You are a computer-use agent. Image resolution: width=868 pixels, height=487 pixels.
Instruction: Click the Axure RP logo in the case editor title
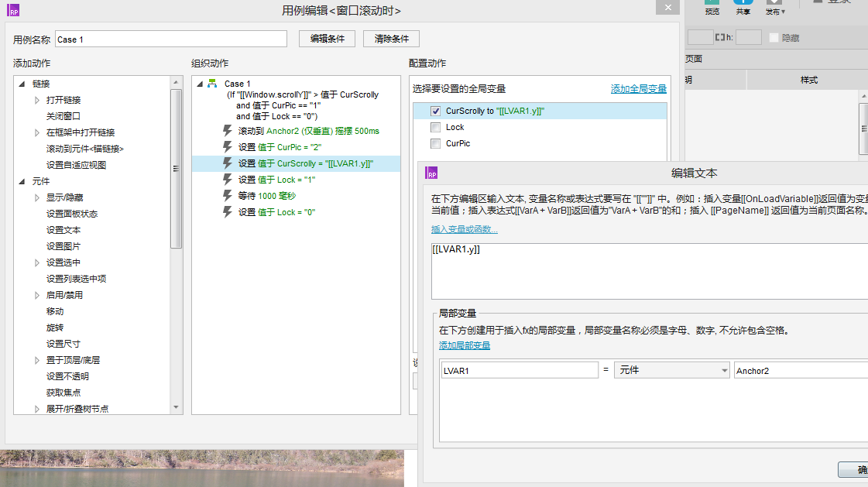click(x=13, y=10)
